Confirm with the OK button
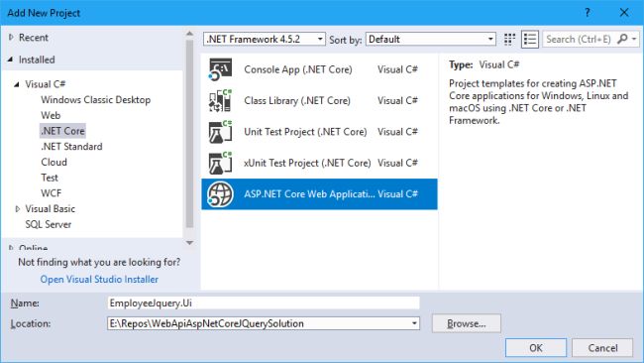 point(536,348)
